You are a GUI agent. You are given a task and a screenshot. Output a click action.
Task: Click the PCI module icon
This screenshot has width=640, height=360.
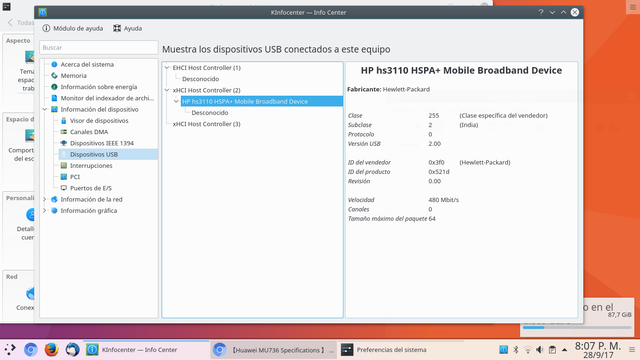click(64, 177)
